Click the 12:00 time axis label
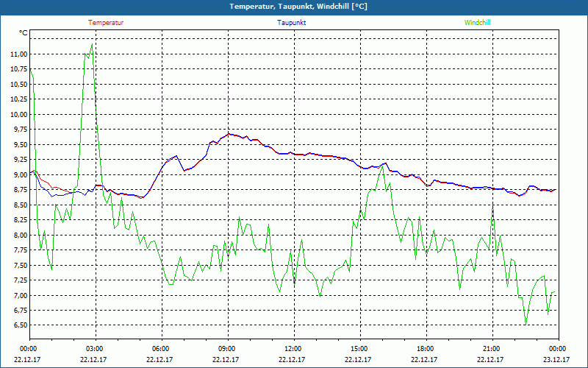 click(292, 348)
